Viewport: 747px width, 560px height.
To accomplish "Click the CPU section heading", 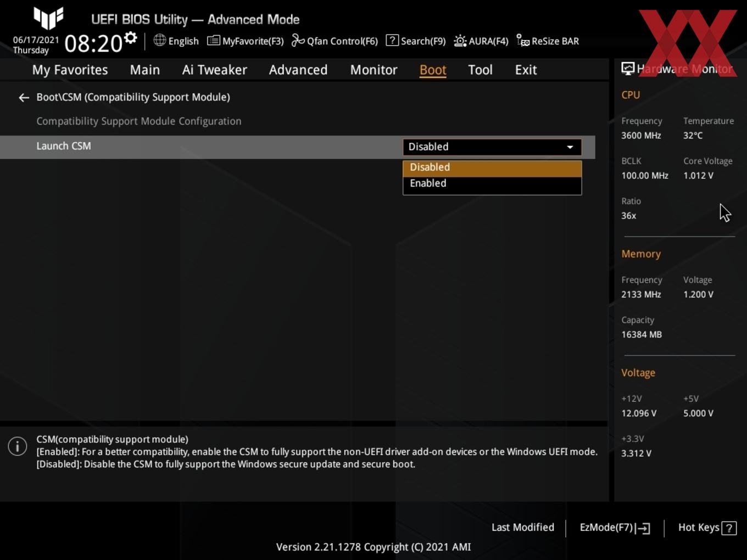I will click(x=631, y=95).
